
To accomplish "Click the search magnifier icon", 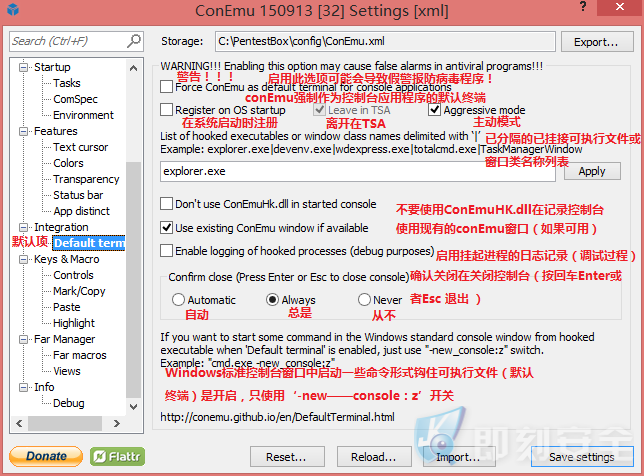I will pyautogui.click(x=134, y=41).
